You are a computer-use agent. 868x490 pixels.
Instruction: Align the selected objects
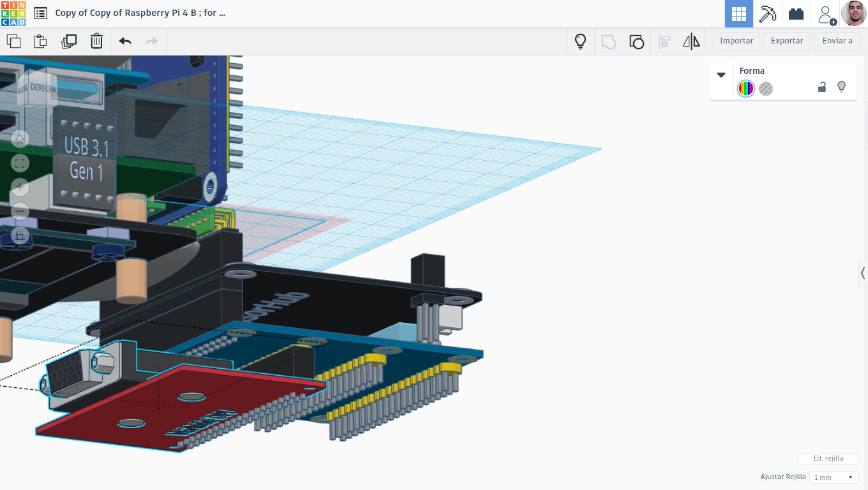click(664, 41)
